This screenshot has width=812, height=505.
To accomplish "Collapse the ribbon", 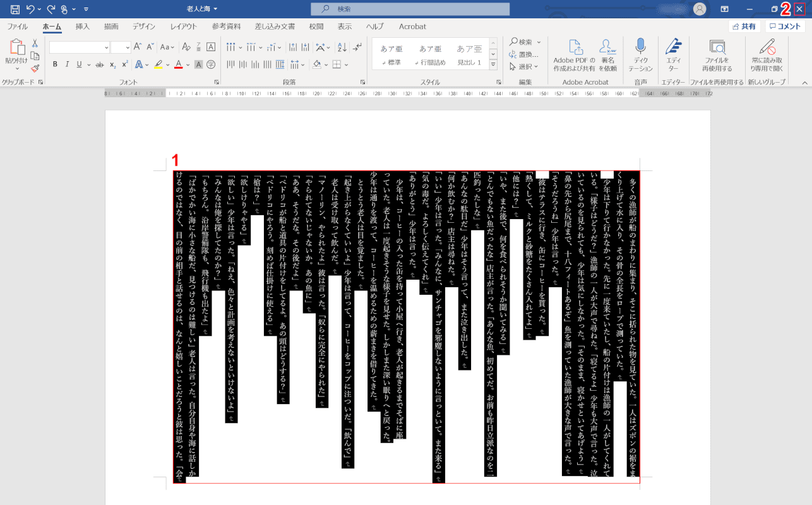I will [804, 82].
